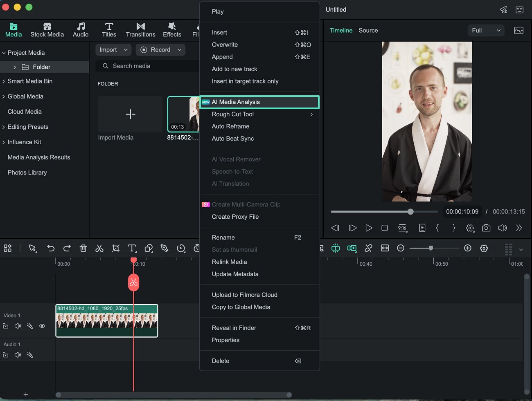Screen dimensions: 532x401
Task: Open the Full preview quality dropdown
Action: (486, 30)
